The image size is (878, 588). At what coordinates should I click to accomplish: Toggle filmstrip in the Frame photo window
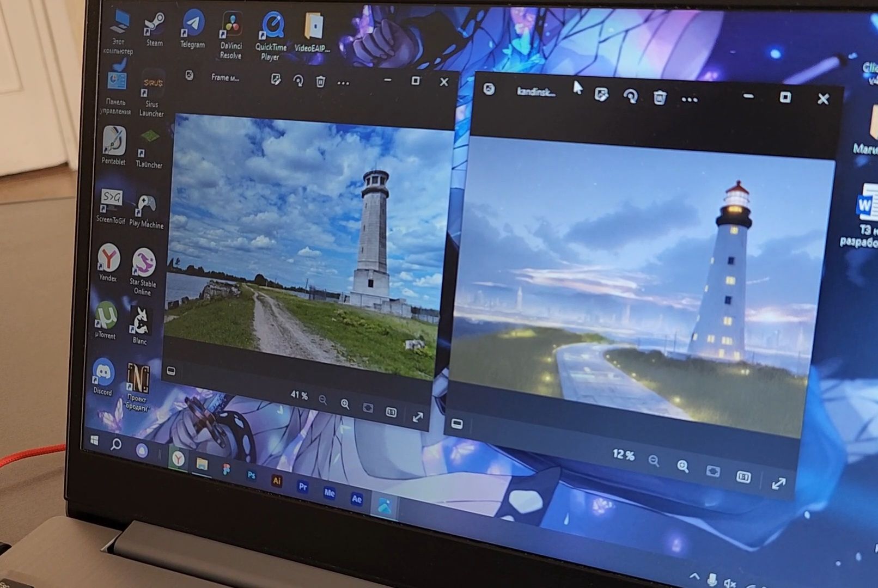[171, 371]
